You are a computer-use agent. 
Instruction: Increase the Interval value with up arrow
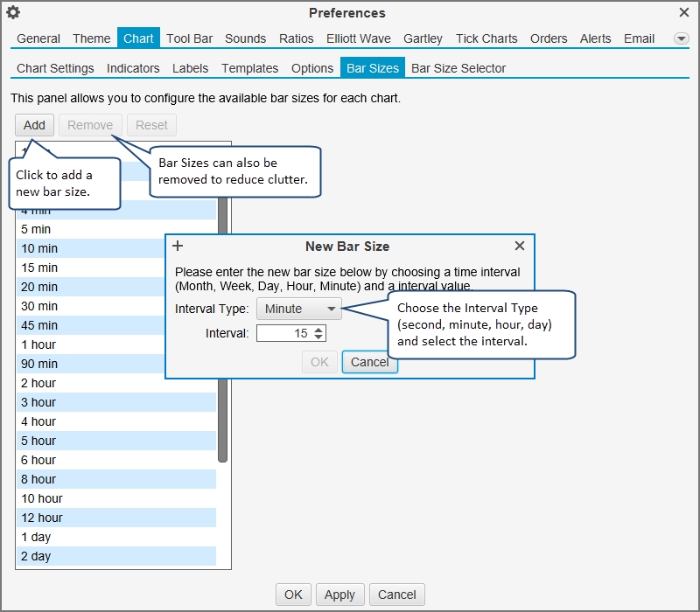click(x=318, y=330)
